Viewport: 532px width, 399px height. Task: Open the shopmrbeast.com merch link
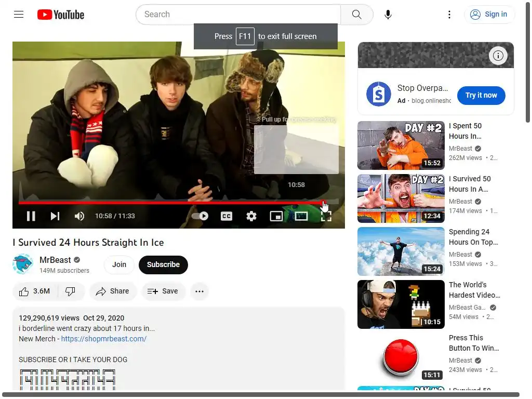coord(104,339)
